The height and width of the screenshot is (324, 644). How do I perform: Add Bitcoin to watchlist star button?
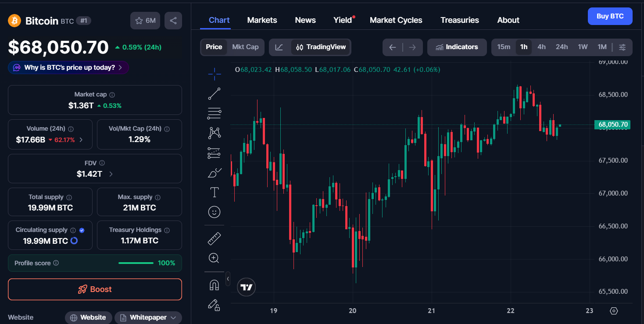click(146, 21)
